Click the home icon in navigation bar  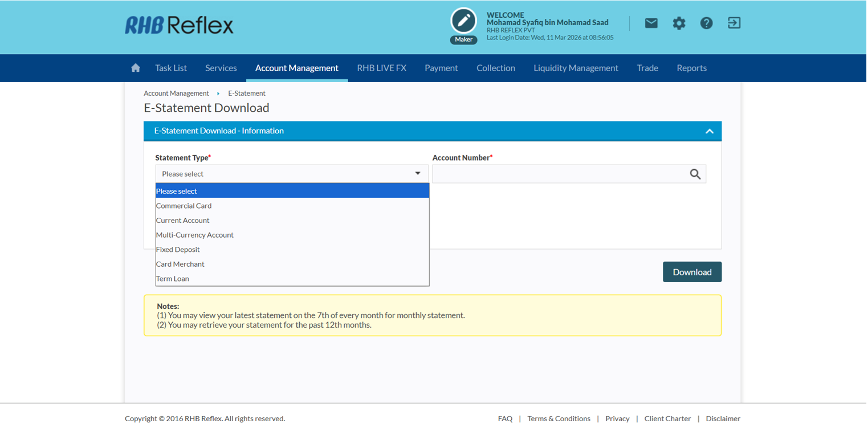pyautogui.click(x=136, y=68)
